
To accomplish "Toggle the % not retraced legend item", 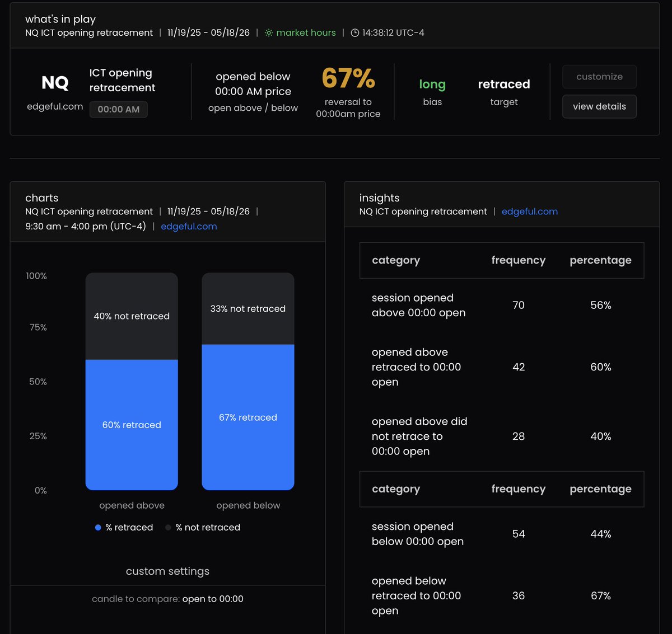I will coord(203,527).
